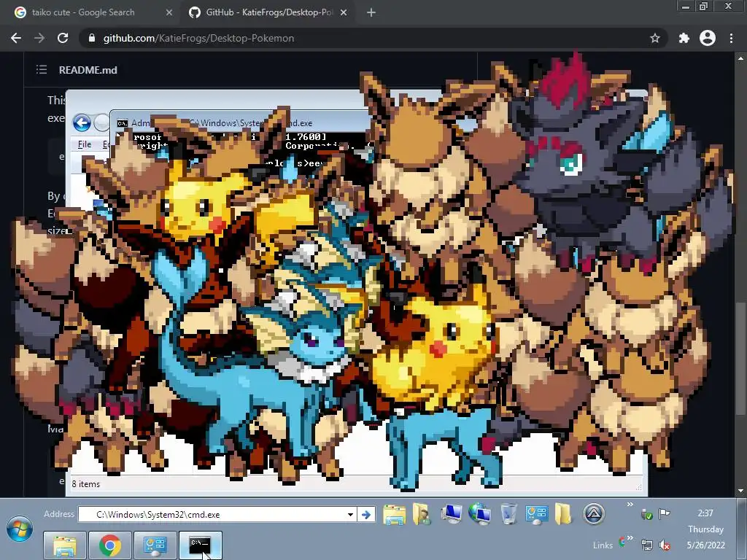The image size is (747, 560).
Task: Open the Chrome profile avatar
Action: (708, 38)
